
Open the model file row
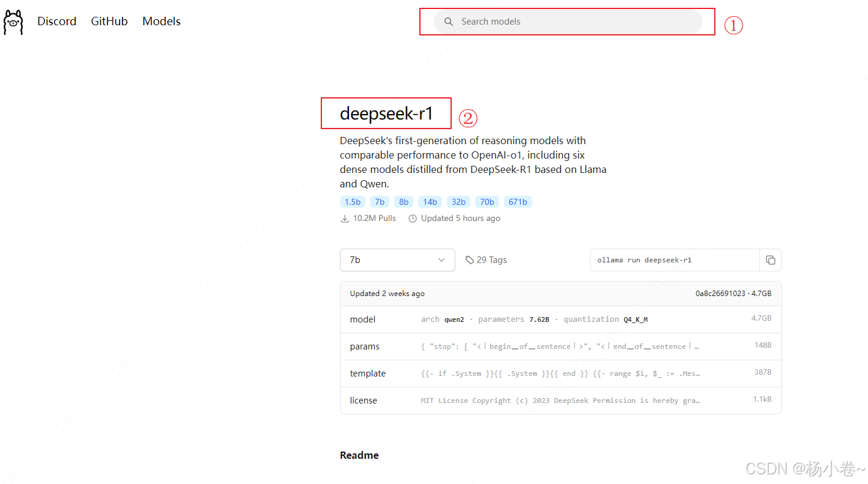click(560, 319)
